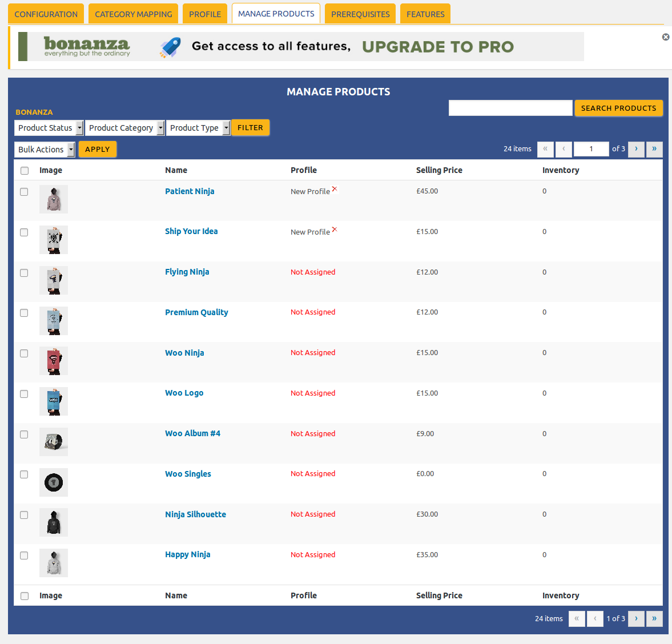Remove New Profile from Patient Ninja
Viewport: 672px width, 644px height.
(334, 189)
